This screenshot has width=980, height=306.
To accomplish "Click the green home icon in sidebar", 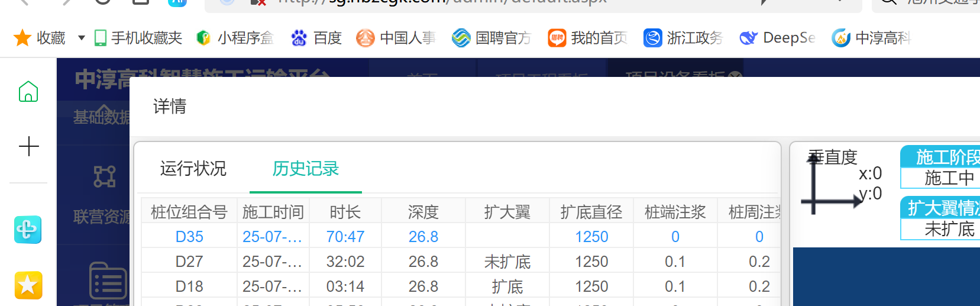I will pos(28,92).
